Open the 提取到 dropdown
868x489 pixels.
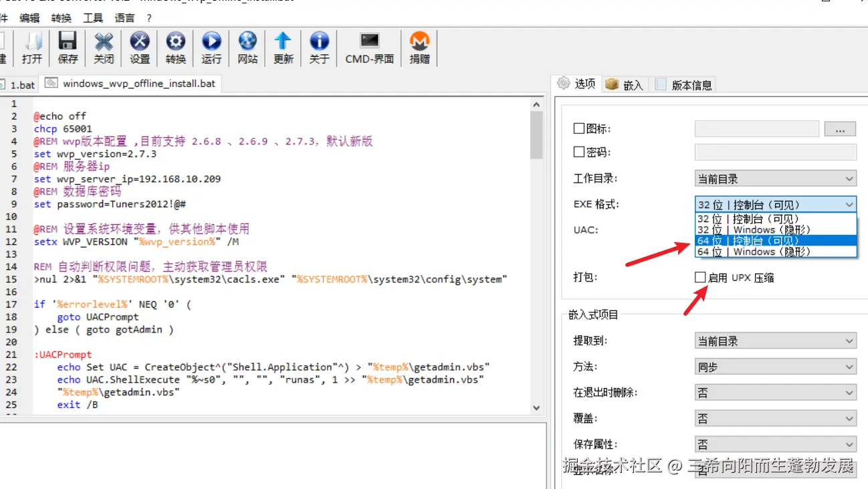click(776, 341)
